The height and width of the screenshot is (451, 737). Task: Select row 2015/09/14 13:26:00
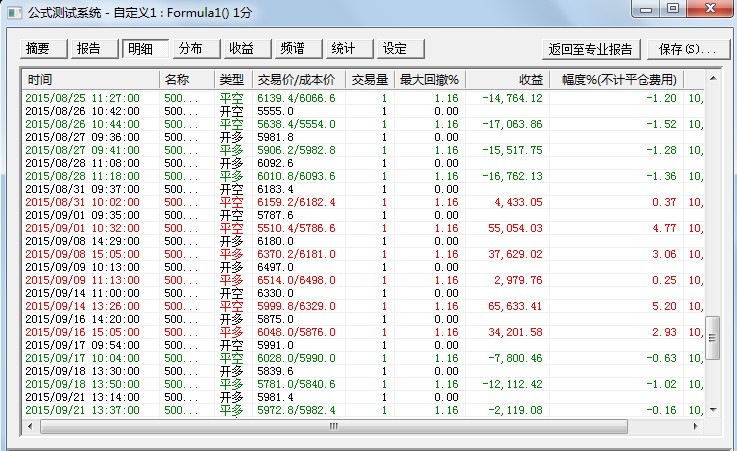pos(363,306)
